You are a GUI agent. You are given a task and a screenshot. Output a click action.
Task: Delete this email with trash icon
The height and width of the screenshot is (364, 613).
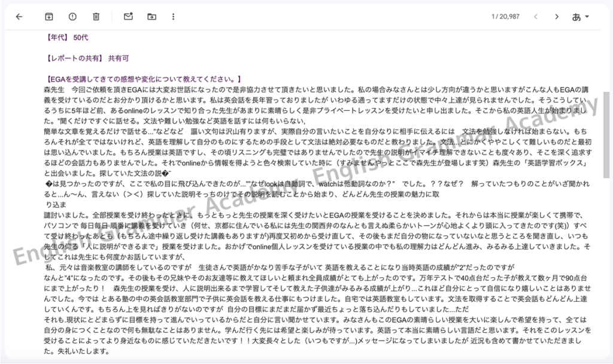click(96, 17)
